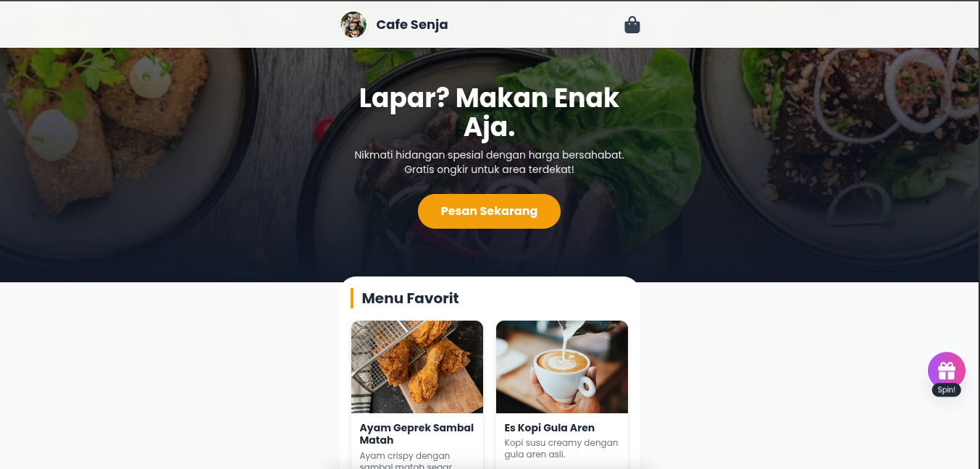
Task: Click the Ayam crispy description text
Action: [x=406, y=460]
